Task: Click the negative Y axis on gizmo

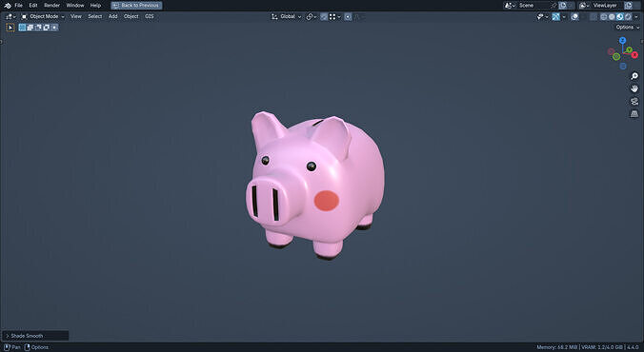Action: [x=616, y=57]
